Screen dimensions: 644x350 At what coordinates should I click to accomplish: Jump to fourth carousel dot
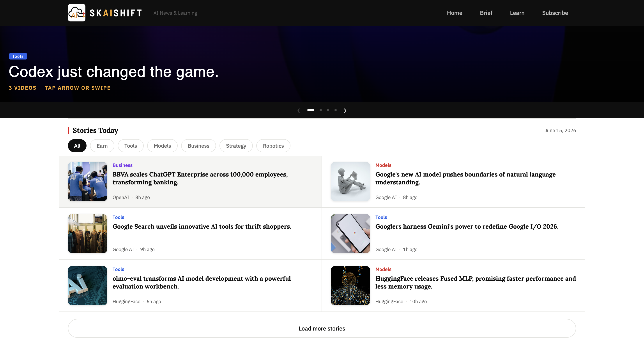(336, 110)
